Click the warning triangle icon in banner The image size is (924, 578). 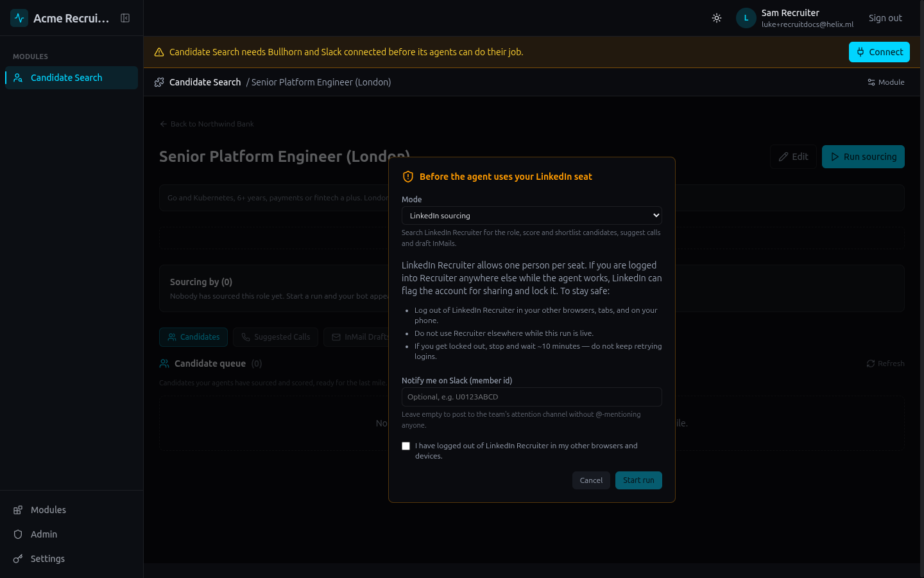coord(159,52)
